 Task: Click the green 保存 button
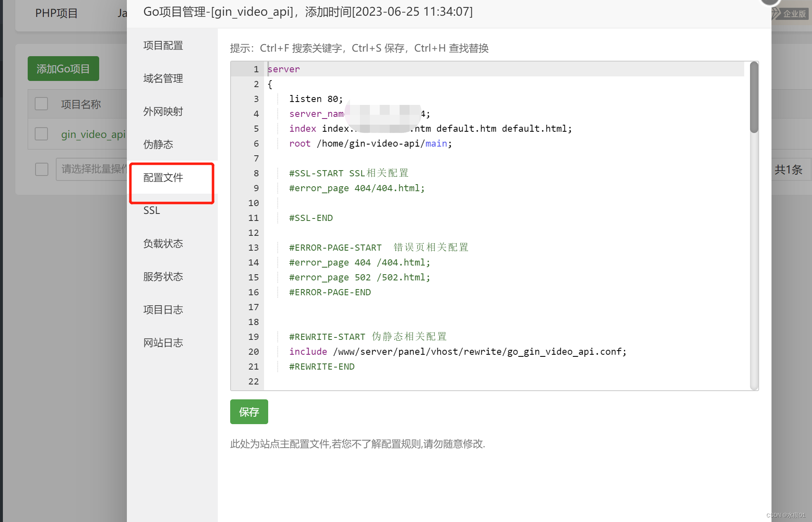[249, 412]
